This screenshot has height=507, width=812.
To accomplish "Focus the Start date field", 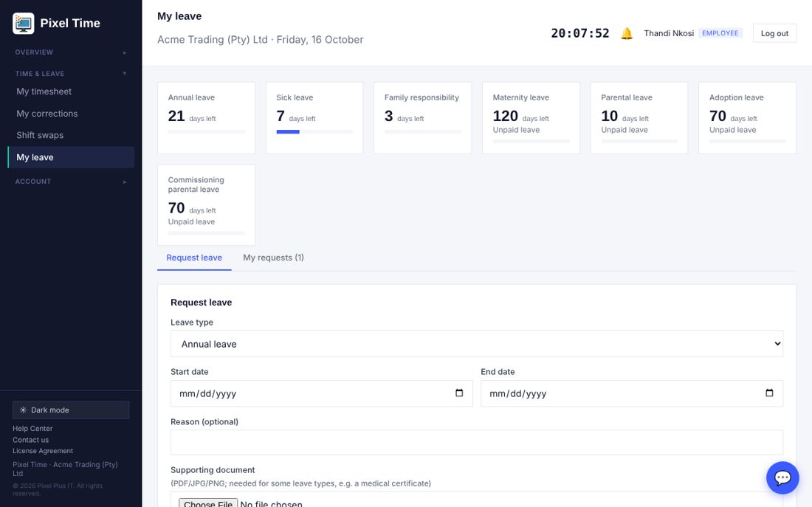I will coord(322,393).
